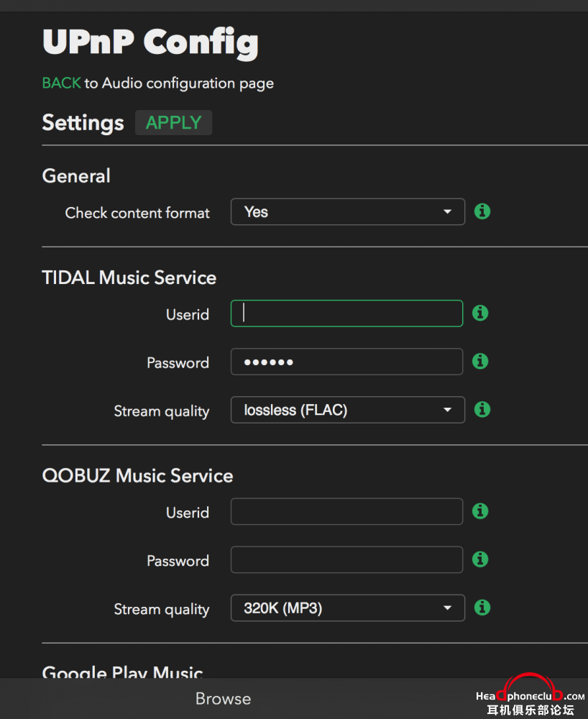Click info icon for Check content format

point(482,211)
